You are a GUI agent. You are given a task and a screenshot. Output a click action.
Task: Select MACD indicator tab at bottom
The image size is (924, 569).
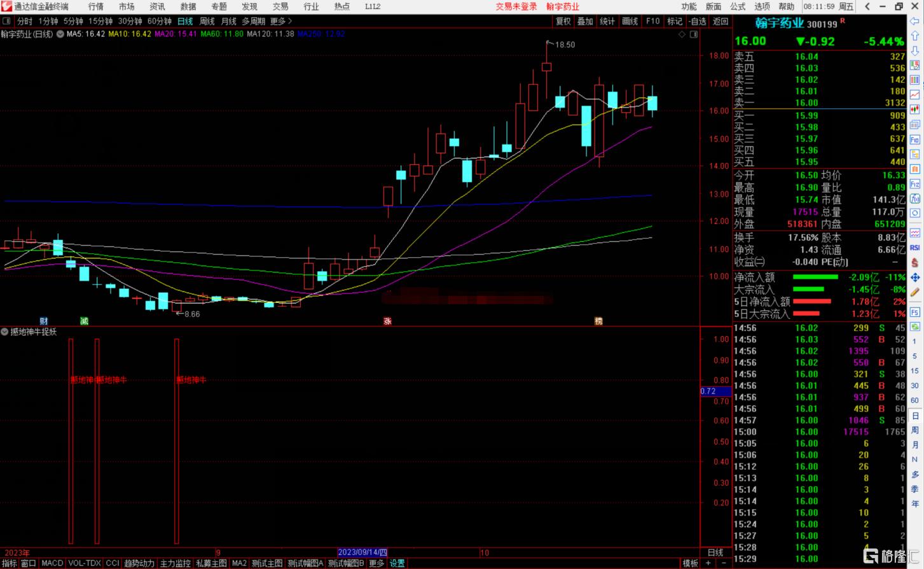(52, 563)
